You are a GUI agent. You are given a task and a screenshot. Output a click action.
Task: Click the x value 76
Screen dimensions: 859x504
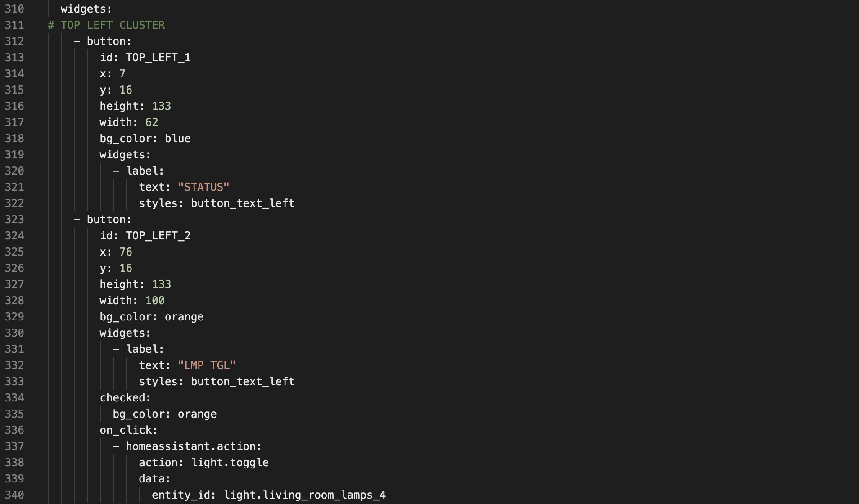tap(126, 252)
